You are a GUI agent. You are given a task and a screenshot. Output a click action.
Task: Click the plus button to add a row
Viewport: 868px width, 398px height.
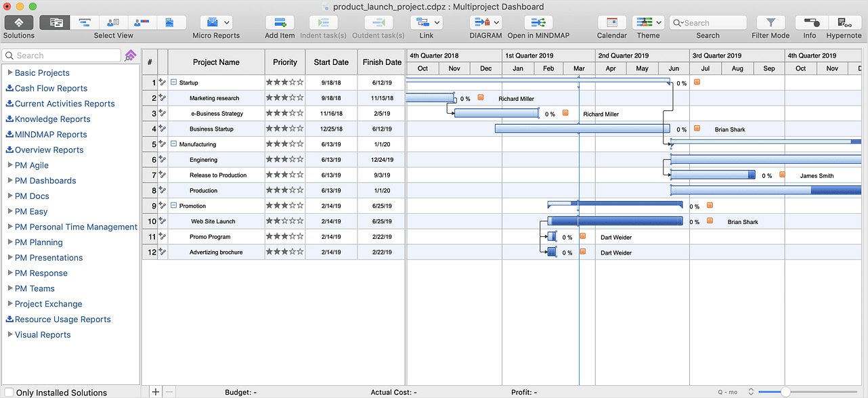(155, 392)
